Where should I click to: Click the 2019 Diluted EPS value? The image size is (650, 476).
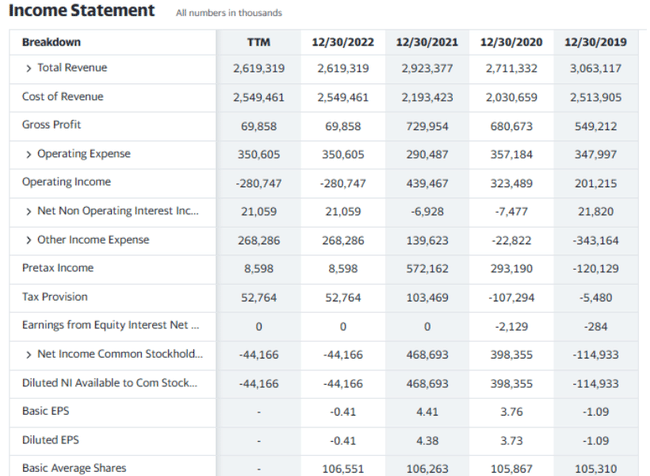(595, 440)
